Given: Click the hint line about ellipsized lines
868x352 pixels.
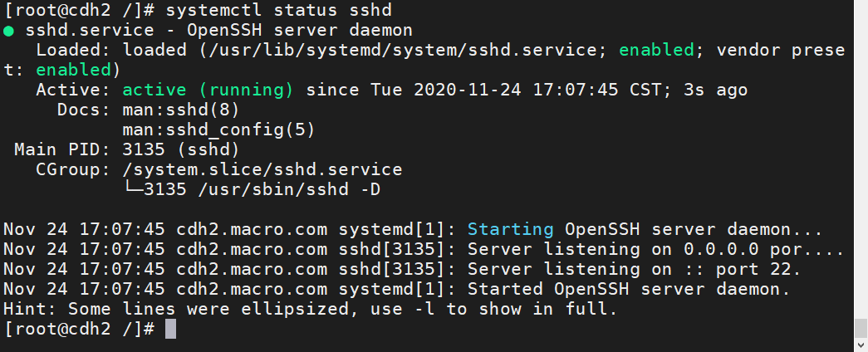Looking at the screenshot, I should pyautogui.click(x=310, y=310).
